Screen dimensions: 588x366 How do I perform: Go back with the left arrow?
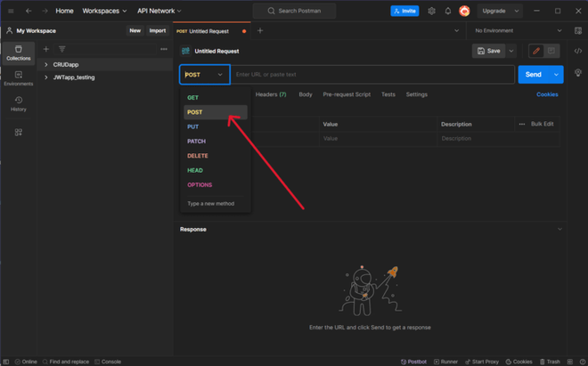[x=29, y=11]
